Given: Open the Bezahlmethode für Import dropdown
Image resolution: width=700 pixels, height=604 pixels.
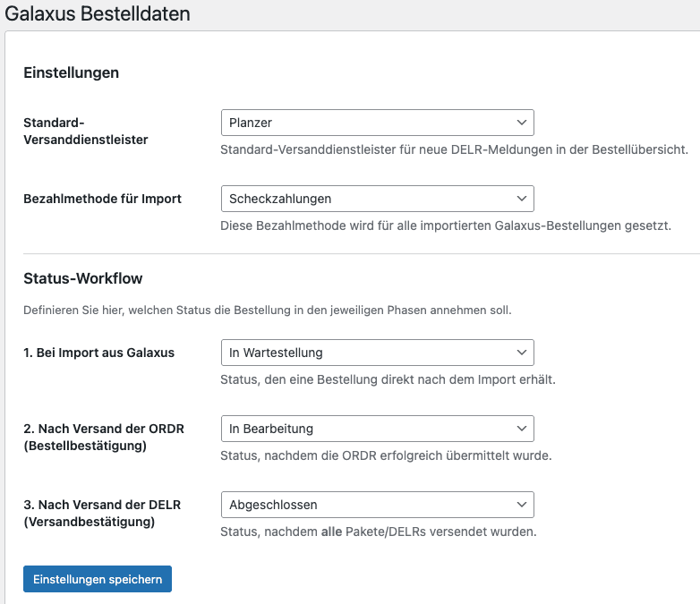Looking at the screenshot, I should (377, 199).
